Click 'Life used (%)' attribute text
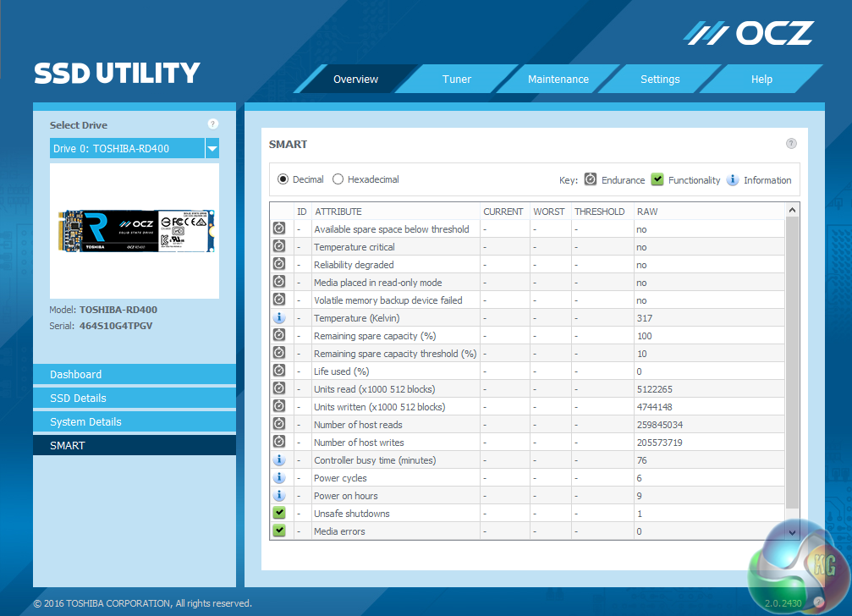 pos(341,371)
